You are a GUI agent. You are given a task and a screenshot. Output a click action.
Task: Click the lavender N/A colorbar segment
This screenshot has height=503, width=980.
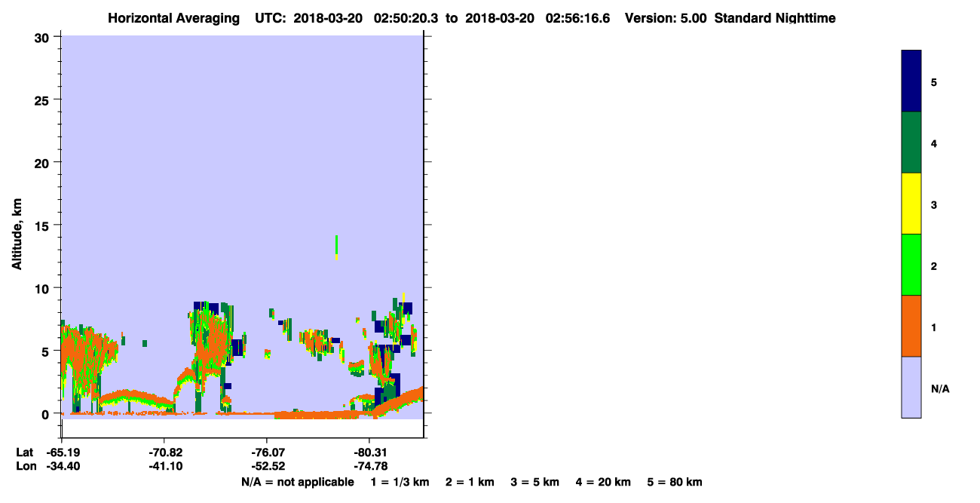[x=911, y=387]
